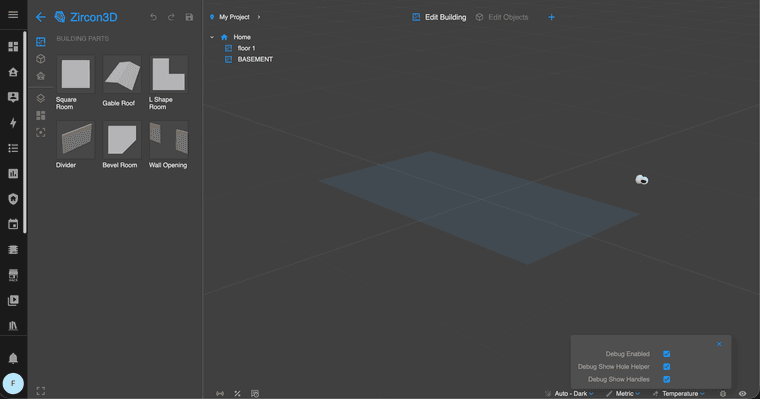760x399 pixels.
Task: Open the person/contact card sidebar icon
Action: tap(13, 97)
